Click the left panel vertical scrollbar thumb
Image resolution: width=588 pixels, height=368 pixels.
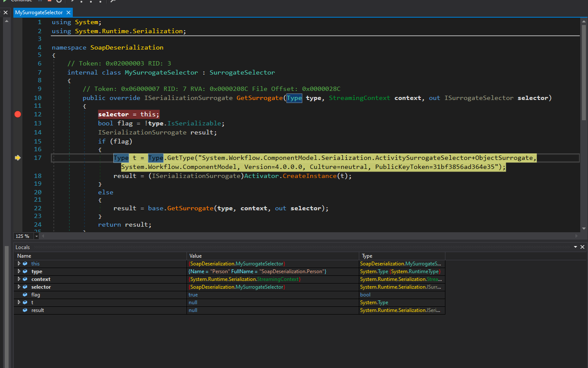tap(6, 306)
